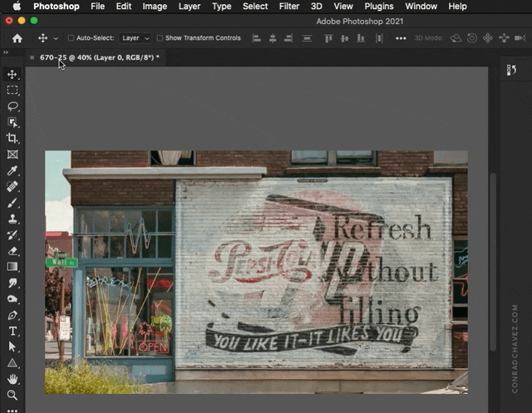Activate 3D Roll camera mode icon
532x413 pixels.
(x=471, y=38)
